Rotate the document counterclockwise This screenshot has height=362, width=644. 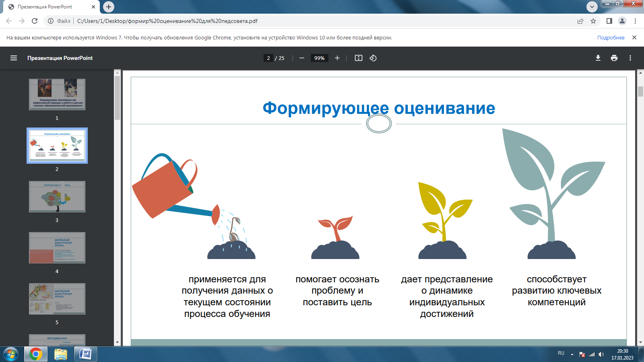pyautogui.click(x=373, y=58)
